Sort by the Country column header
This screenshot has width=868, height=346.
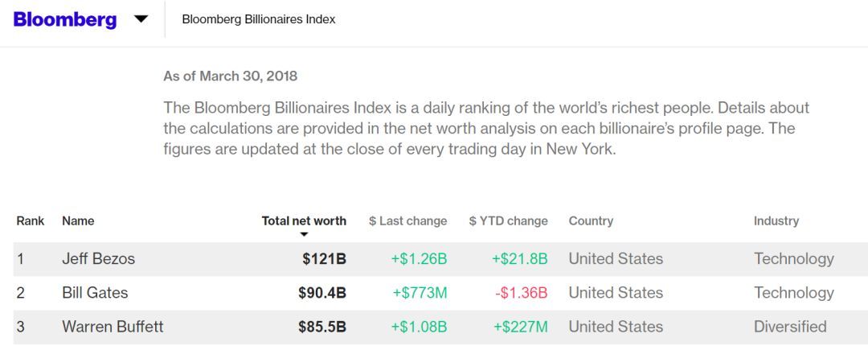coord(591,220)
